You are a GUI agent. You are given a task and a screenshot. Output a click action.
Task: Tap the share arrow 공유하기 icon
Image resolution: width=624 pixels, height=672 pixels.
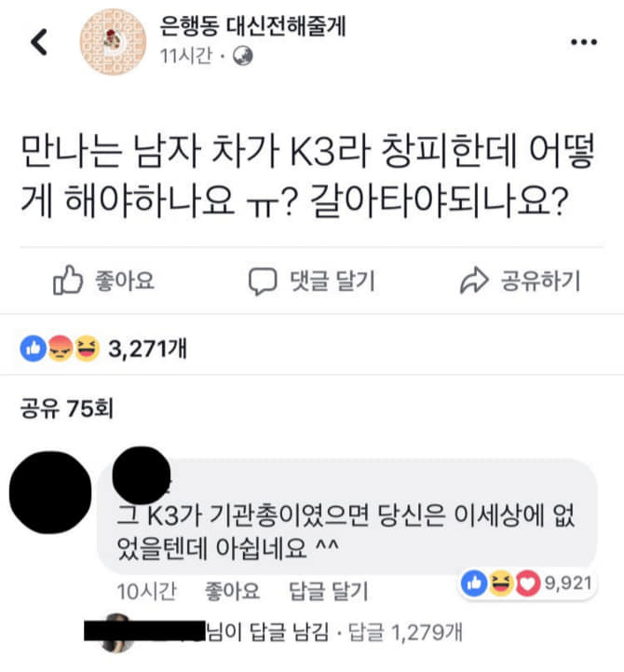[x=474, y=281]
